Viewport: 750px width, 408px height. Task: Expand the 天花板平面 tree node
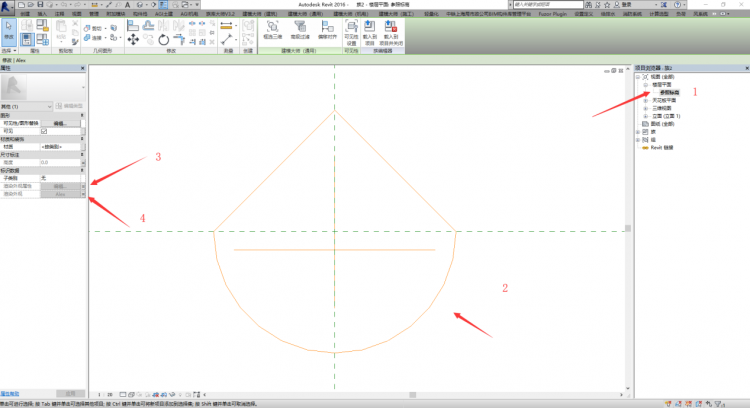tap(646, 101)
